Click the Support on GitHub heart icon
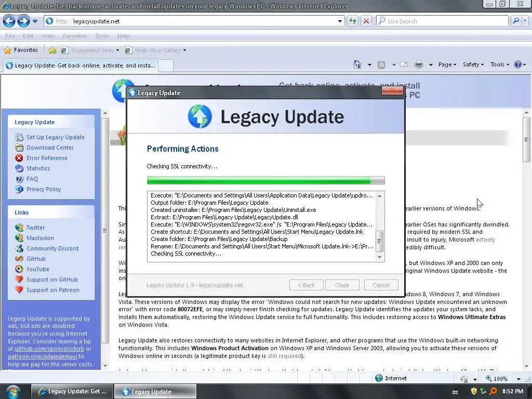The height and width of the screenshot is (399, 532). point(19,280)
